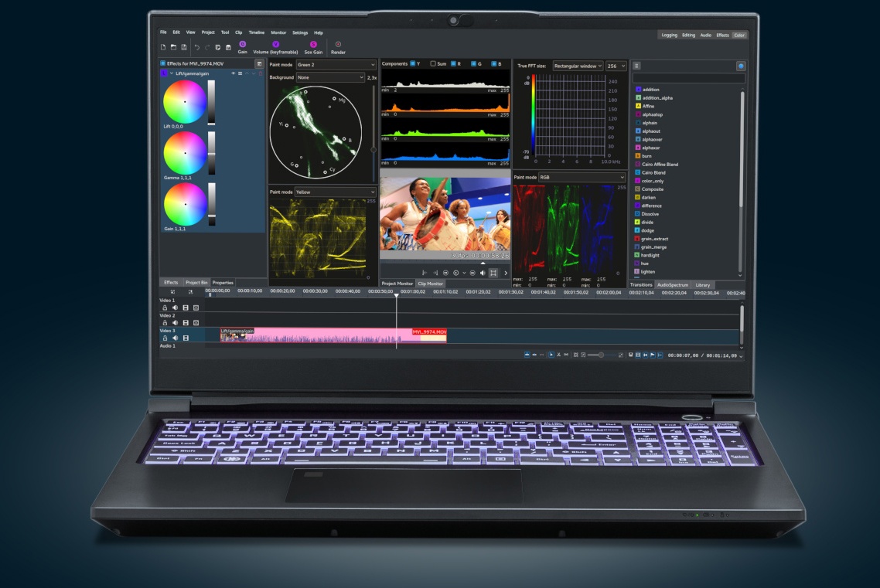Select the Composite entry in the effects list
The image size is (880, 588).
click(652, 189)
